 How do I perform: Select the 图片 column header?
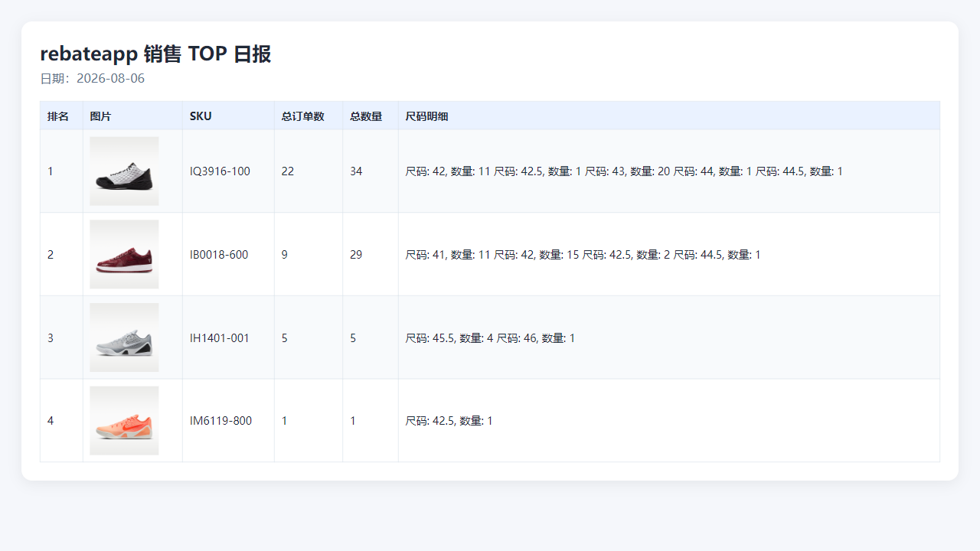[100, 116]
